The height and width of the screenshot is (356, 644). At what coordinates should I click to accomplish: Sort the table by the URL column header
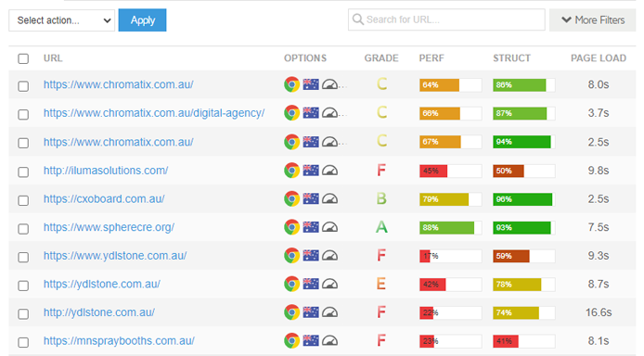click(x=53, y=58)
